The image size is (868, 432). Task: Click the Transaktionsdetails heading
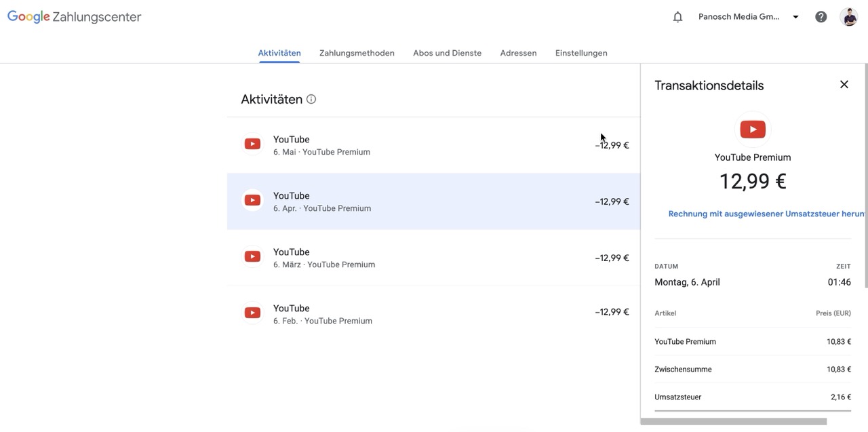pyautogui.click(x=709, y=85)
